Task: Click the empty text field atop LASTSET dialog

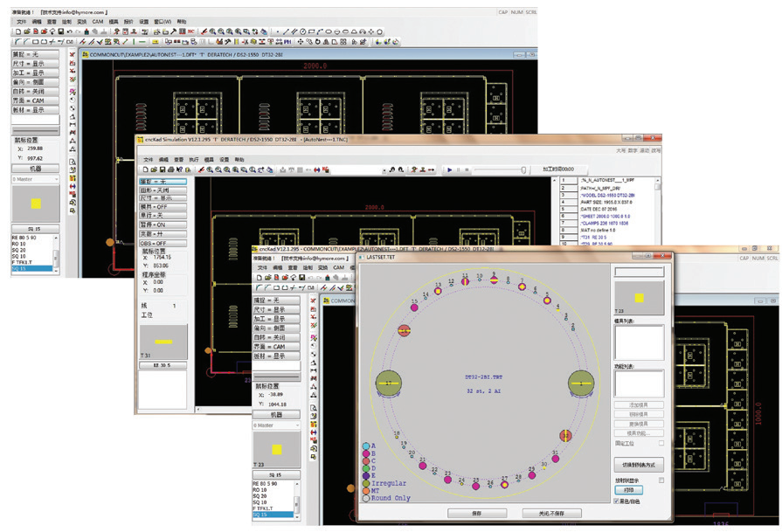Action: click(639, 272)
